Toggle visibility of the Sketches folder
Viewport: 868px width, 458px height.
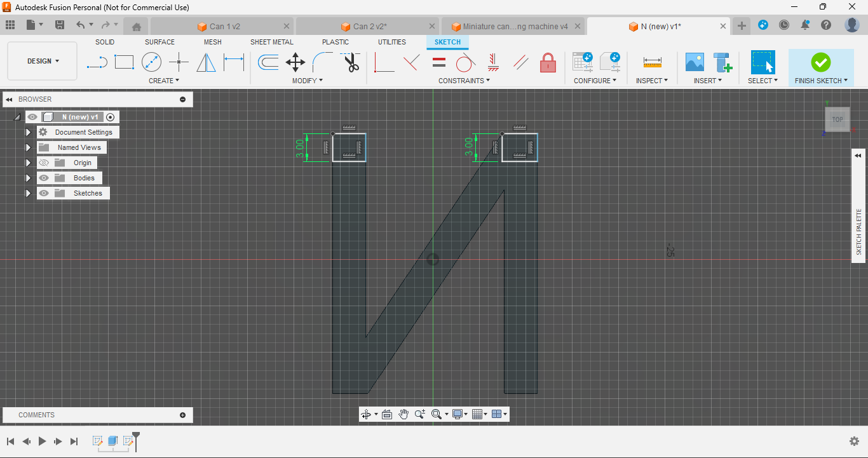coord(44,193)
